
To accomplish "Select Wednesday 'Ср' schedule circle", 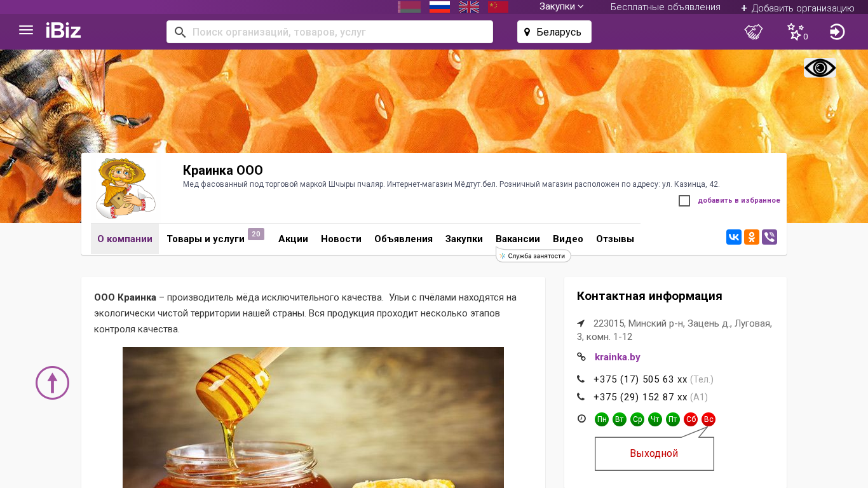I will point(637,419).
